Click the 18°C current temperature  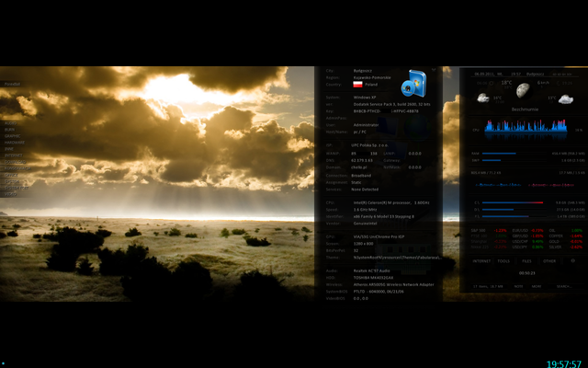tap(506, 83)
